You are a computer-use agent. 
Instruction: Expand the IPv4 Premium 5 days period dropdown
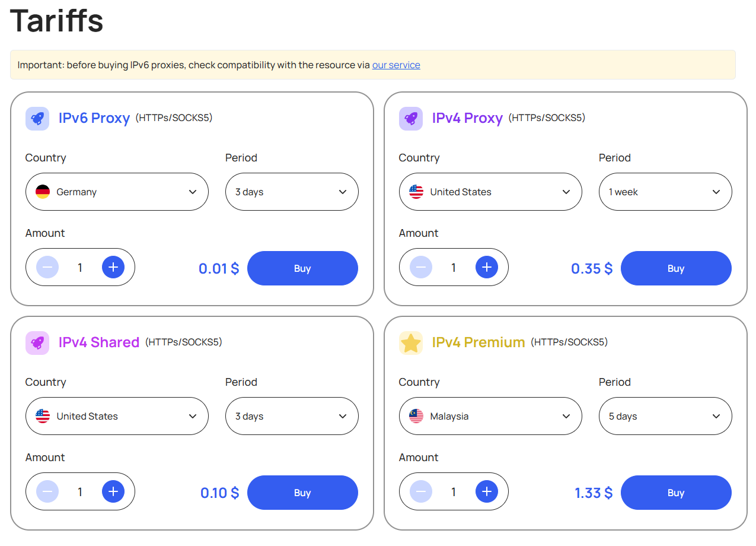(x=665, y=416)
